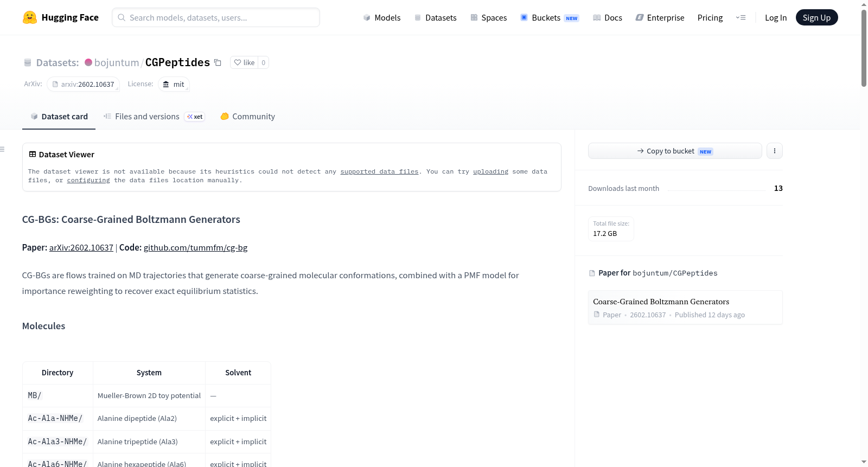
Task: Click the like count showing 0
Action: pyautogui.click(x=264, y=62)
